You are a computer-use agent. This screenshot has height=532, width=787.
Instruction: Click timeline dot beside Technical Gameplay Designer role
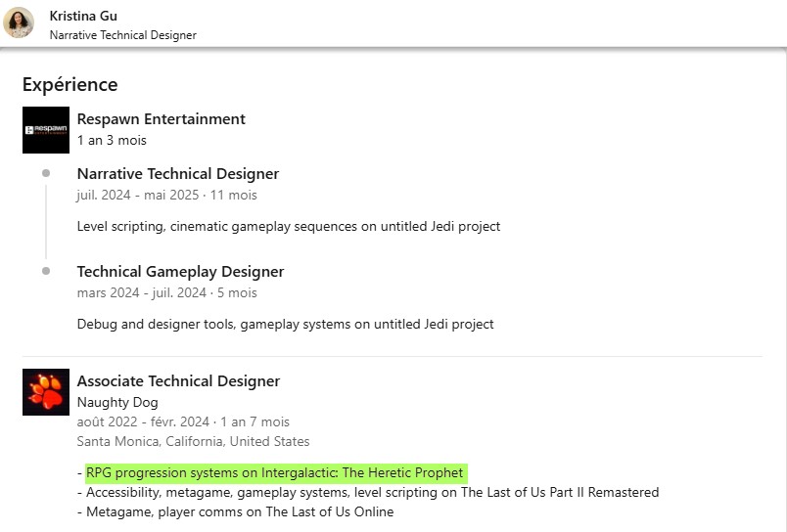[46, 271]
